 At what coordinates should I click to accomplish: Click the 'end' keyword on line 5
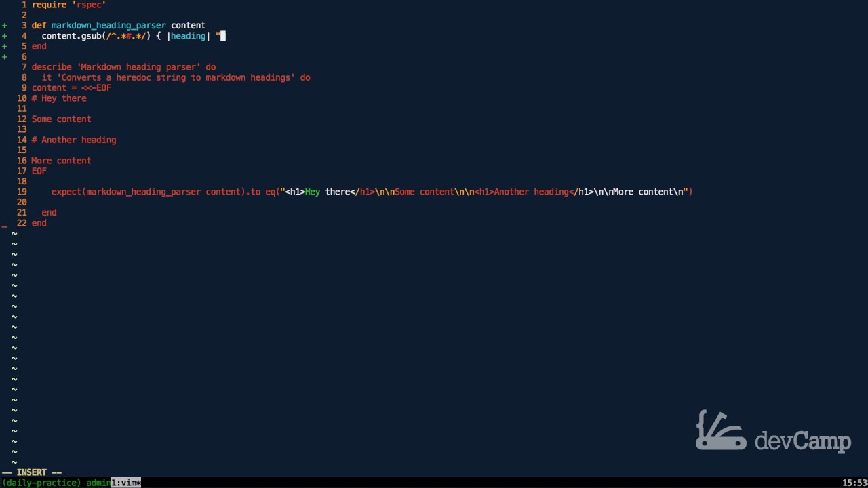[x=39, y=47]
